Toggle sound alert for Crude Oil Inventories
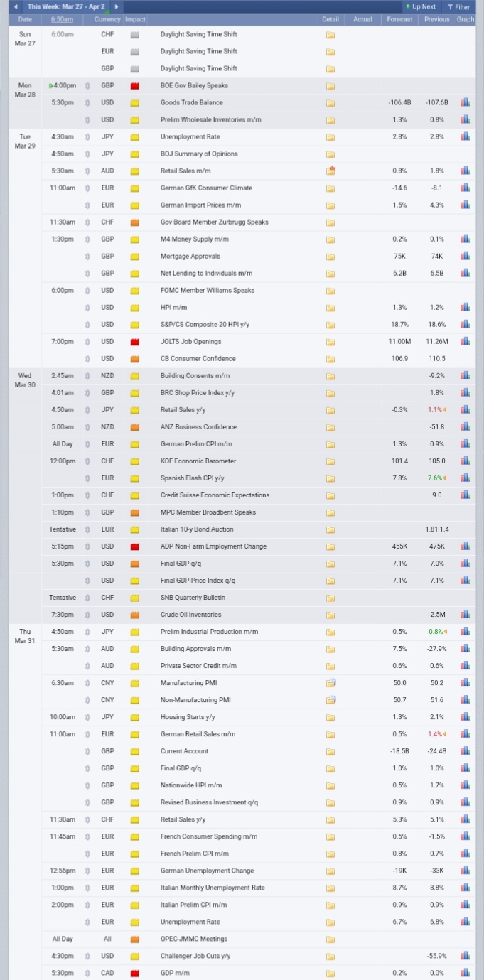Image resolution: width=484 pixels, height=980 pixels. tap(87, 615)
